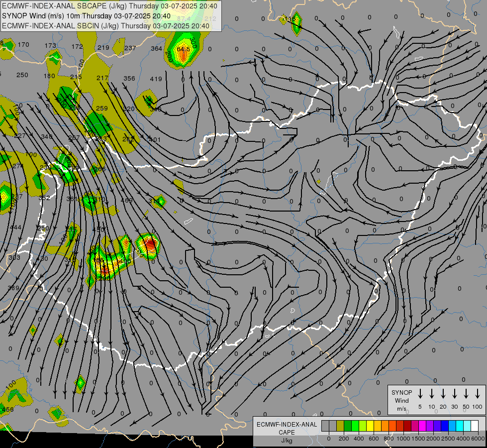Click the '352' value on the map

[44, 198]
